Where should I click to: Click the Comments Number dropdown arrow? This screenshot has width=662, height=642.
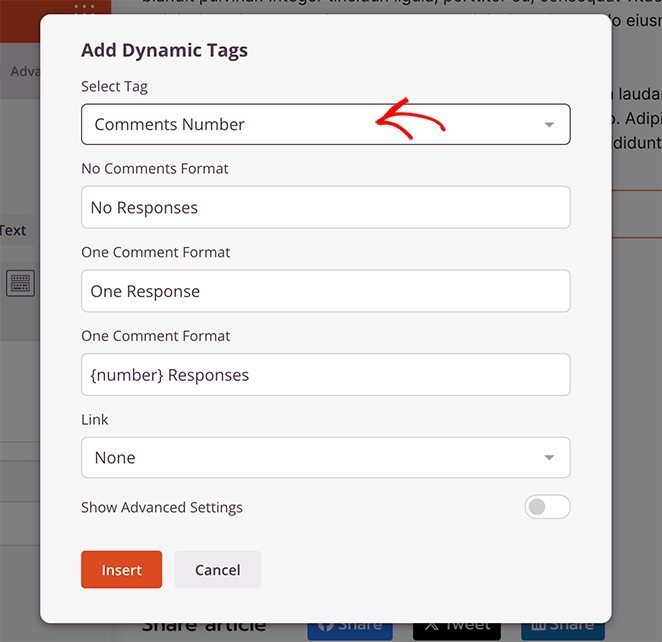[x=549, y=125]
